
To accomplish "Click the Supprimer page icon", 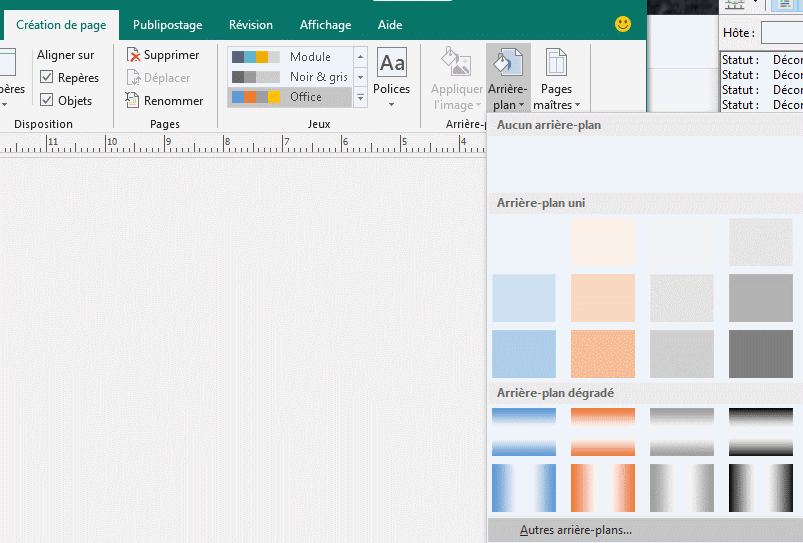I will pos(133,55).
